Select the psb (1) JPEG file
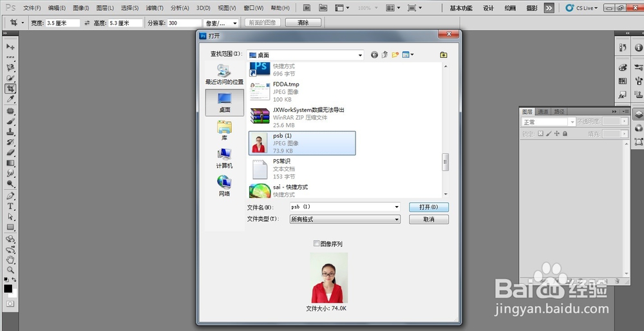Image resolution: width=644 pixels, height=331 pixels. pyautogui.click(x=302, y=144)
